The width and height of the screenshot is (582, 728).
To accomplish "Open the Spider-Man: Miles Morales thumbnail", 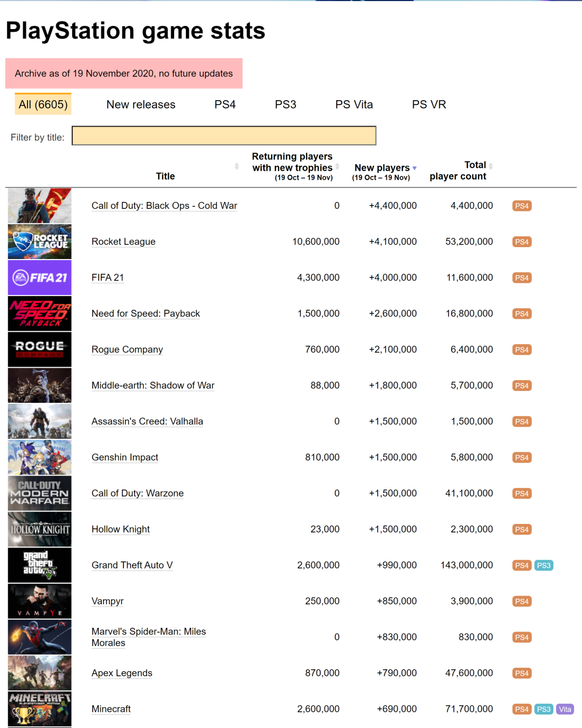I will [40, 637].
